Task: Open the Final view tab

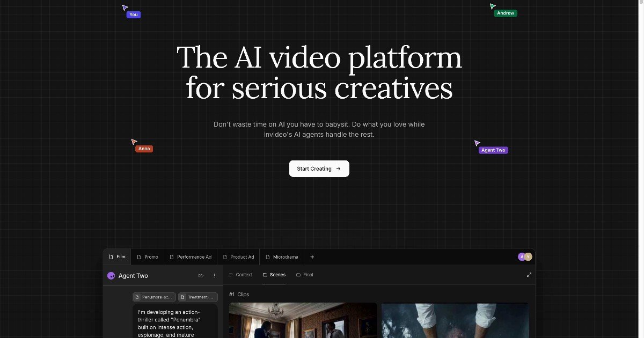Action: pyautogui.click(x=305, y=275)
